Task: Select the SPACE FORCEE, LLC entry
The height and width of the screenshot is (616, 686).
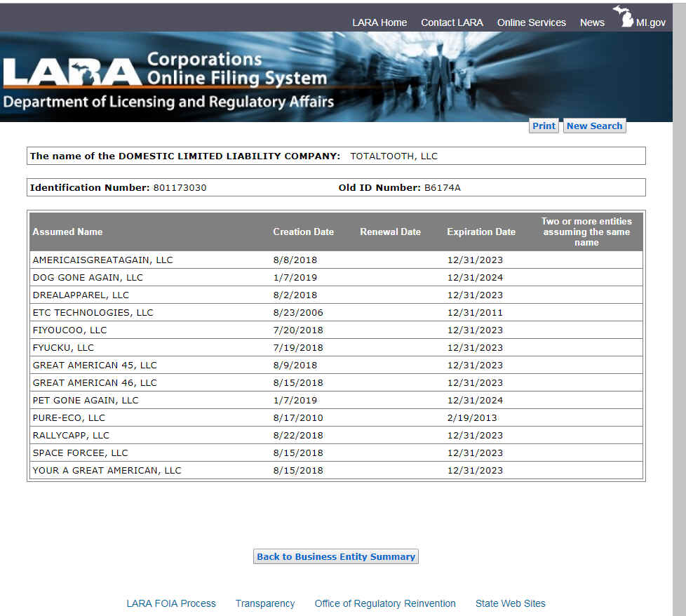Action: [x=80, y=453]
